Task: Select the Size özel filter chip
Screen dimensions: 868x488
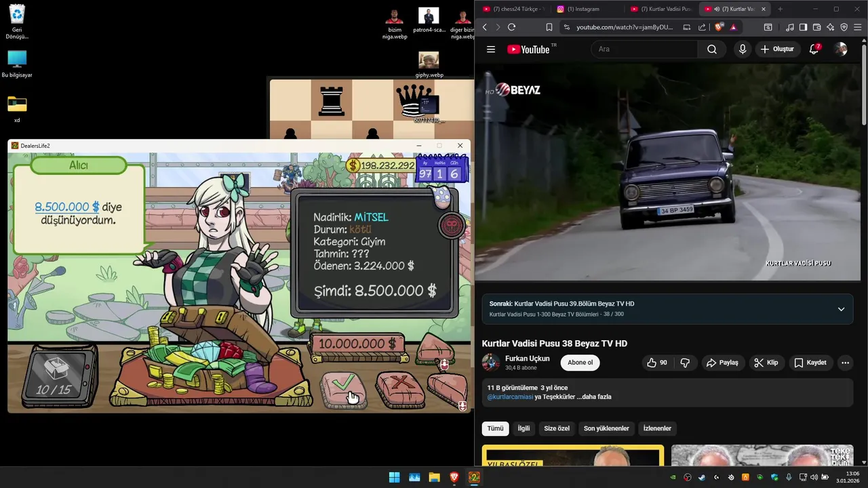Action: (x=557, y=428)
